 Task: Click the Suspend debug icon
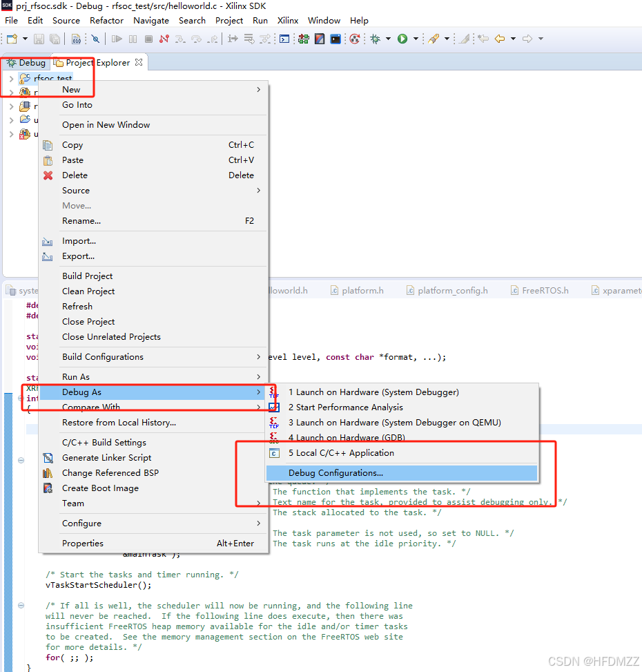[x=133, y=39]
